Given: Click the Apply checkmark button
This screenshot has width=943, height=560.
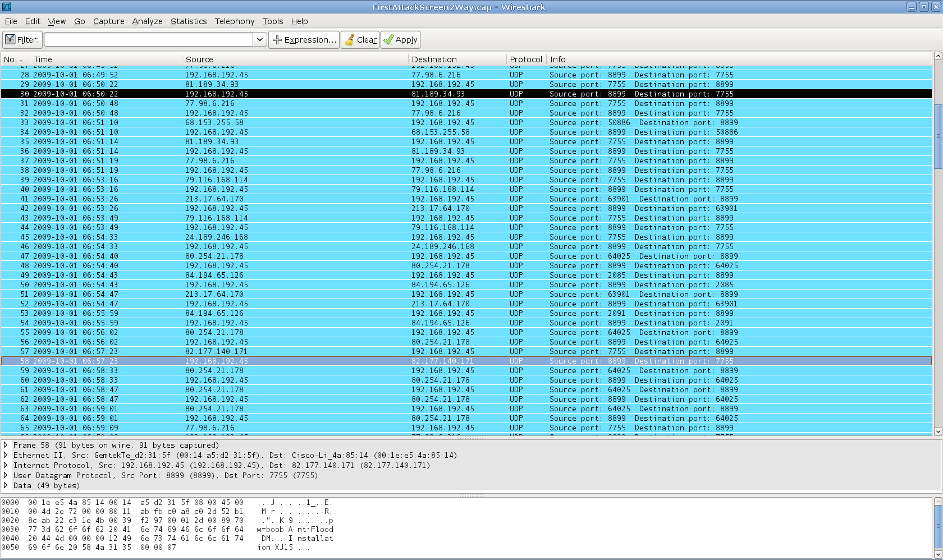Looking at the screenshot, I should click(400, 40).
